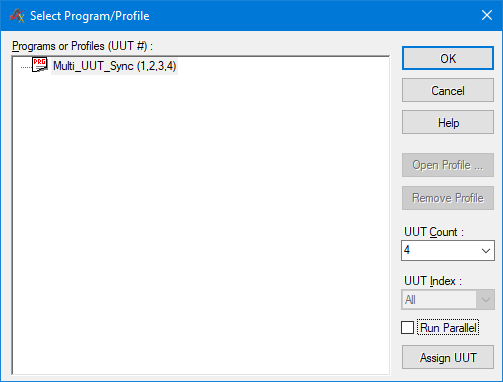The width and height of the screenshot is (503, 382).
Task: Click the Open Profile button
Action: click(448, 165)
